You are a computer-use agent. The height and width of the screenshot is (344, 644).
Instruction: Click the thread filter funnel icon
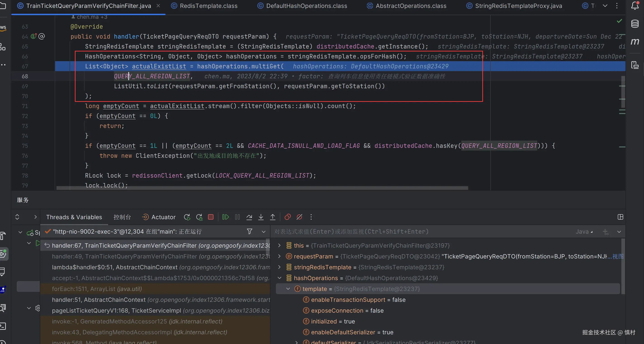(x=249, y=231)
